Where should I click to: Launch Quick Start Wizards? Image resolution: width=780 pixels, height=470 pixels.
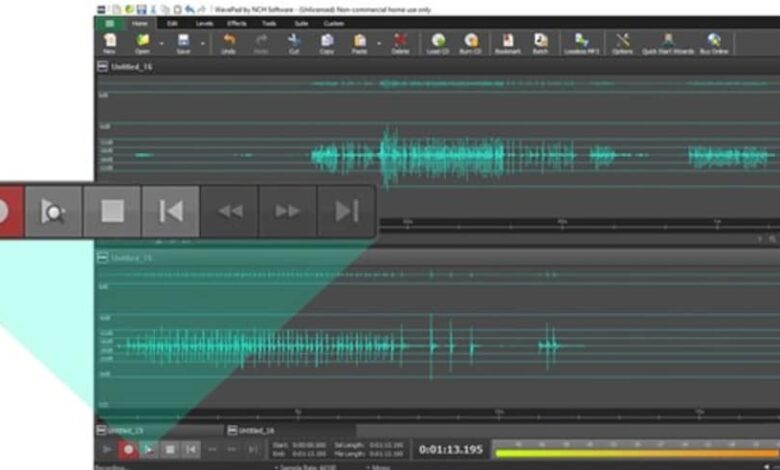tap(668, 43)
